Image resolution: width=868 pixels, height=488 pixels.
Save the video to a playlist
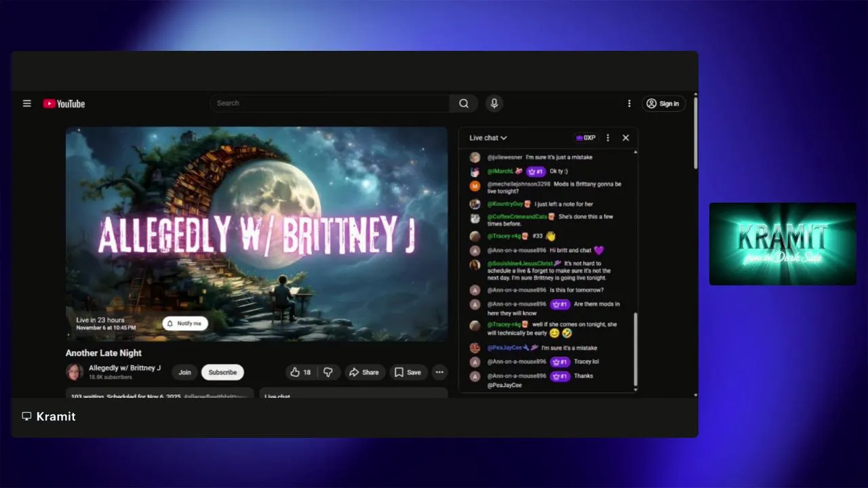(408, 372)
